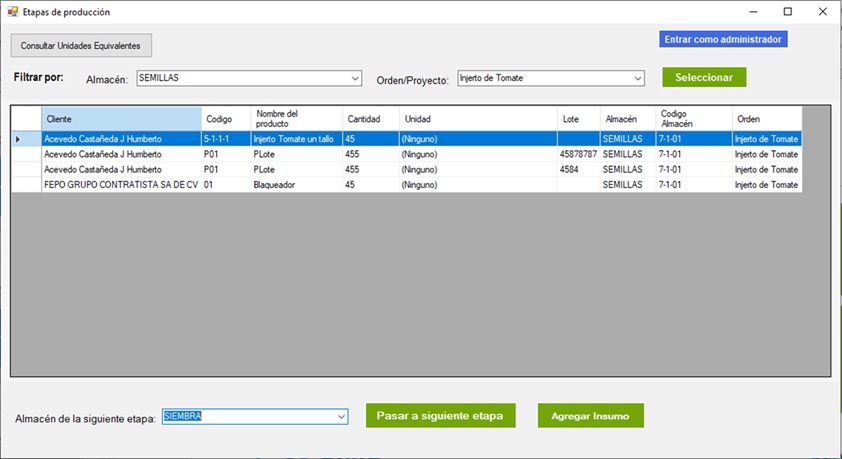Viewport: 842px width, 459px height.
Task: Click the row selector arrow of first row
Action: coord(18,139)
